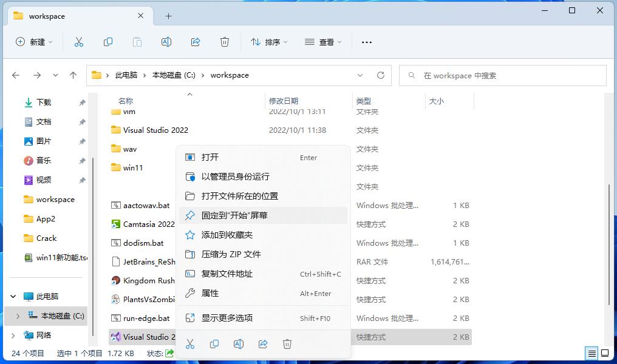Select the Copy icon in the toolbar
Viewport: 617px width, 364px height.
point(108,42)
